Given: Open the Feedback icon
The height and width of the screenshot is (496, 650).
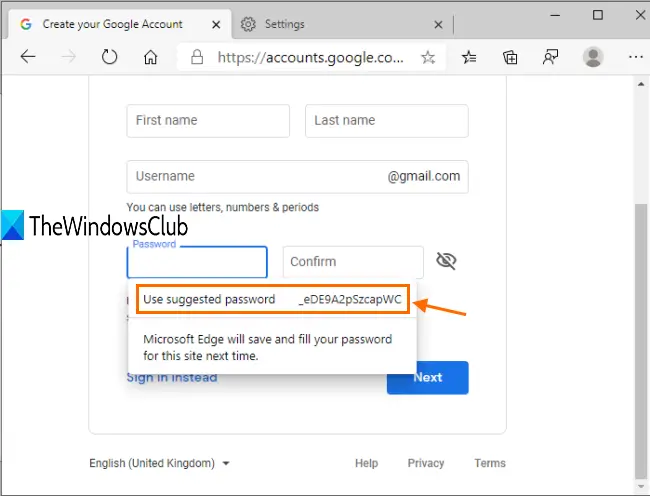Looking at the screenshot, I should tap(551, 57).
